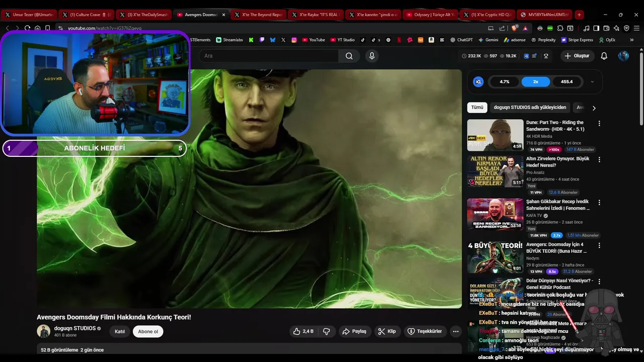This screenshot has height=362, width=644.
Task: Click the 455.4 value in vidIQ panel
Action: [567, 81]
